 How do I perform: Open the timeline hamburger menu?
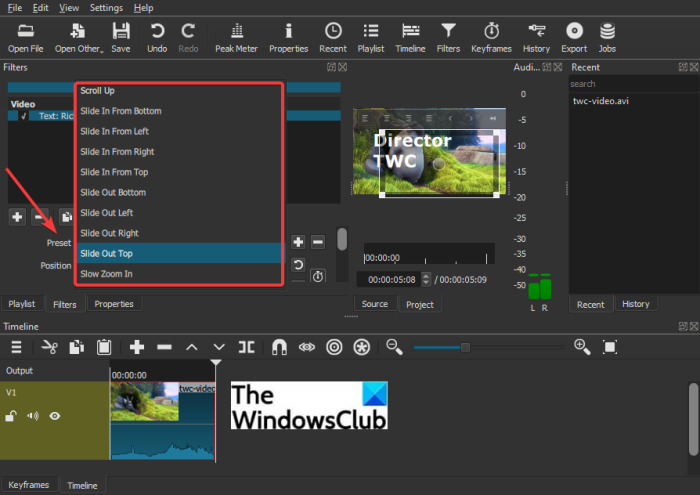coord(17,347)
